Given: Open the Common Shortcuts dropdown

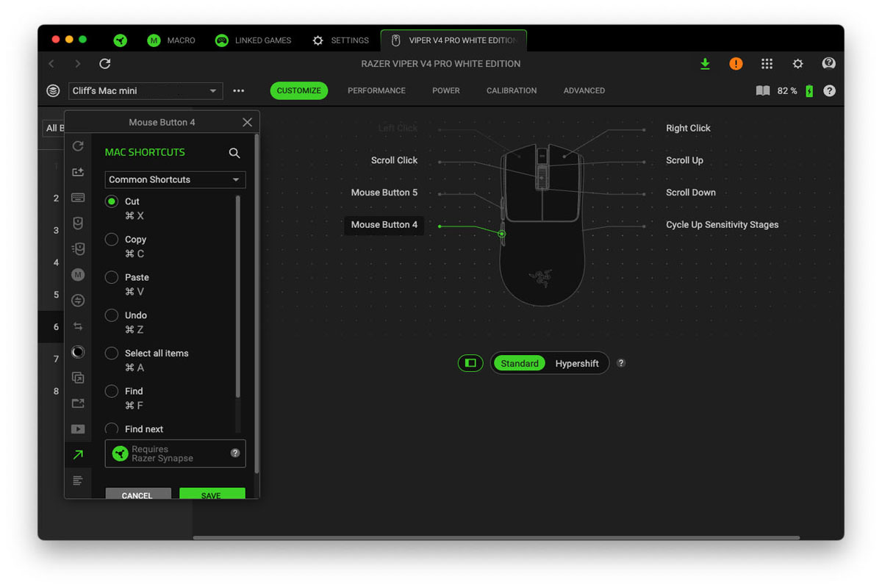Looking at the screenshot, I should point(175,179).
